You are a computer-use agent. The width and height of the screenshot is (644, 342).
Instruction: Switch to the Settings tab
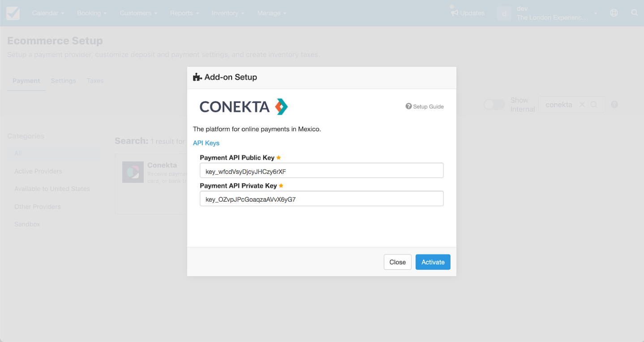tap(63, 81)
